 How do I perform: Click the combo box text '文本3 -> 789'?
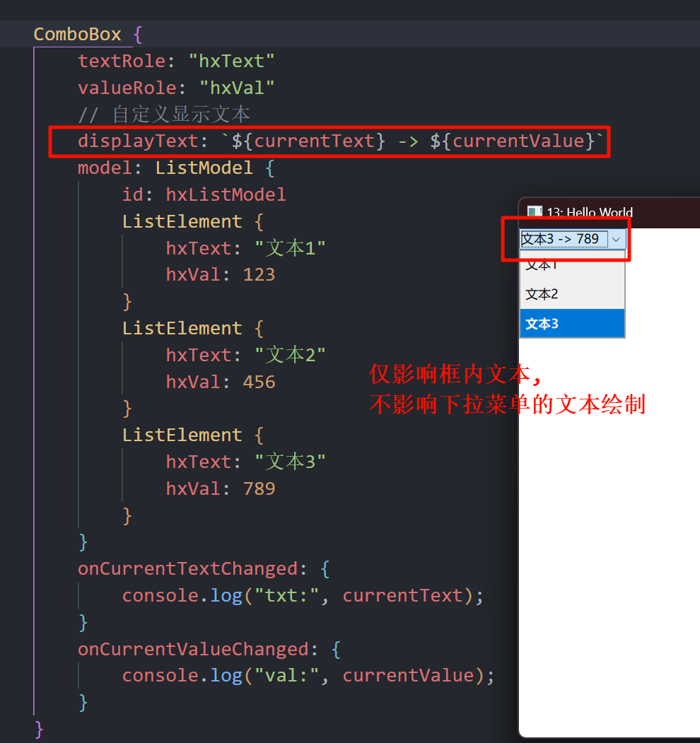(560, 239)
